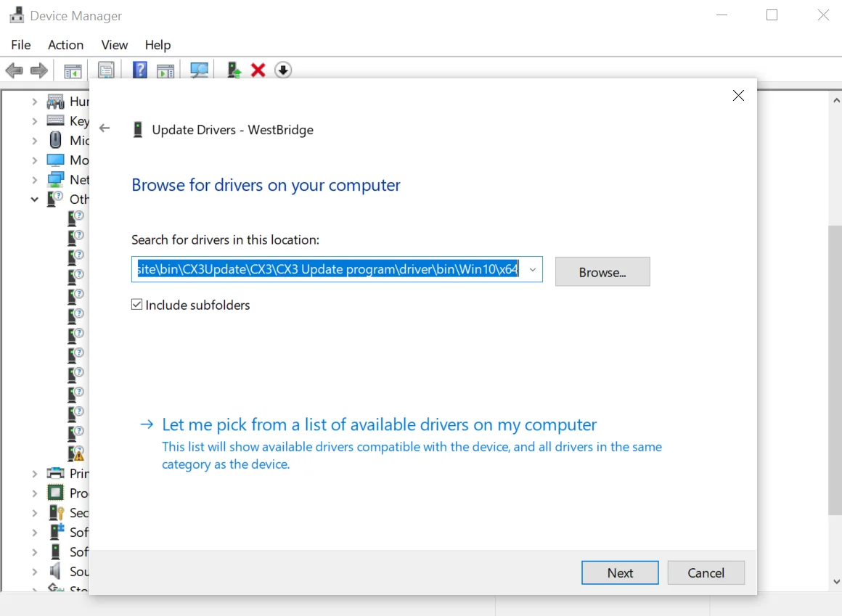842x616 pixels.
Task: Select the Keyboards category icon
Action: (55, 120)
